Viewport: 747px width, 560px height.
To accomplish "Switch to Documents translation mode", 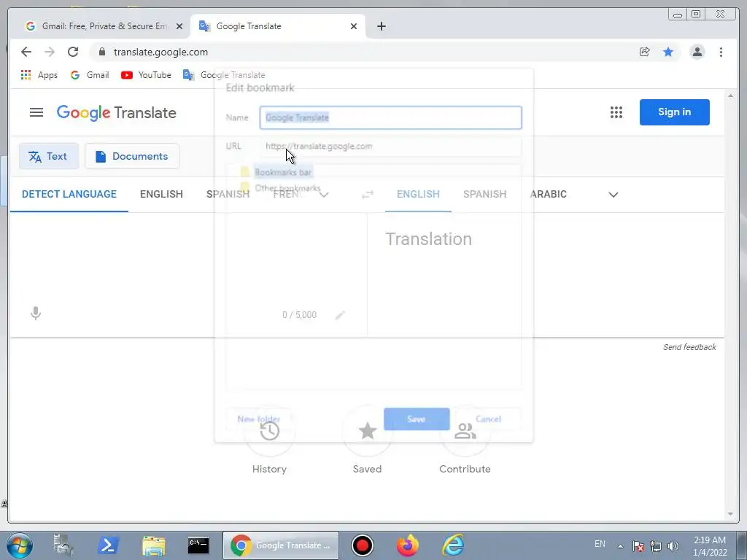I will [x=132, y=156].
